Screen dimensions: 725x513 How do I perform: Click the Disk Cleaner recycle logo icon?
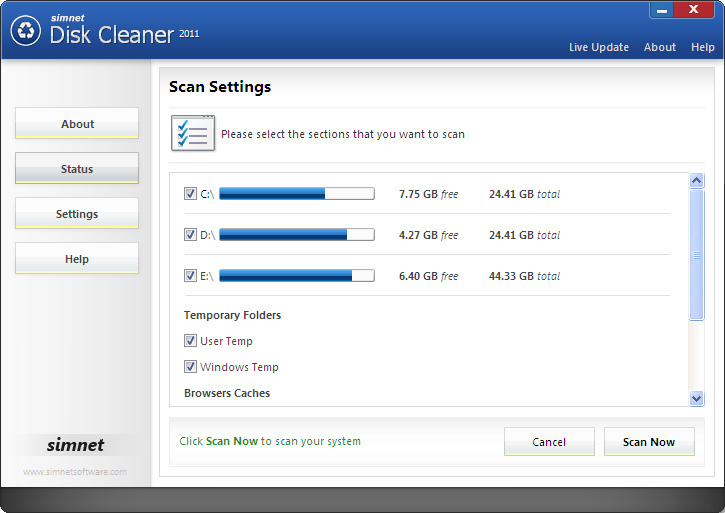click(x=25, y=31)
